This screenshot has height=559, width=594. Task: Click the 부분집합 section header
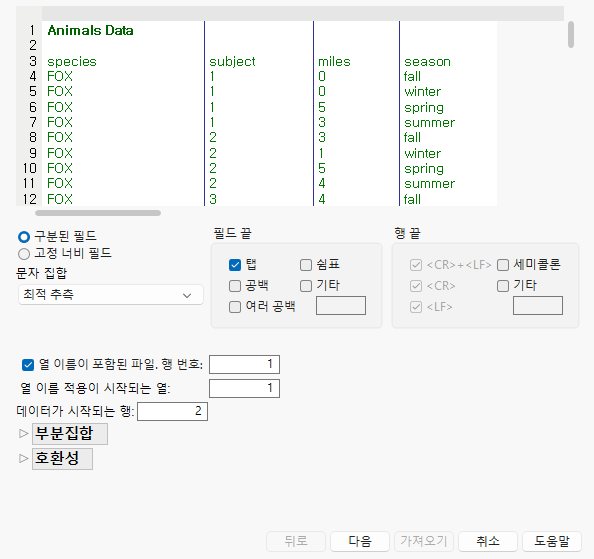pyautogui.click(x=70, y=434)
